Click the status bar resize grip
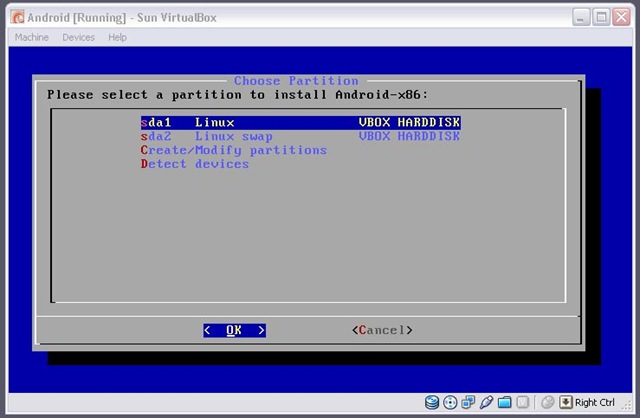Viewport: 640px width, 418px height. [626, 405]
